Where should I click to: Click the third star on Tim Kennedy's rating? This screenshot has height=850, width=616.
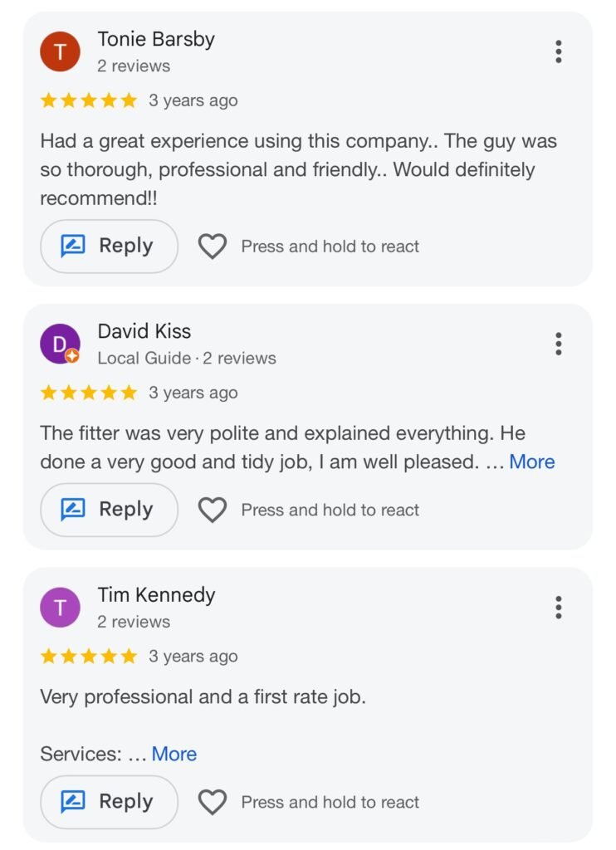click(87, 656)
